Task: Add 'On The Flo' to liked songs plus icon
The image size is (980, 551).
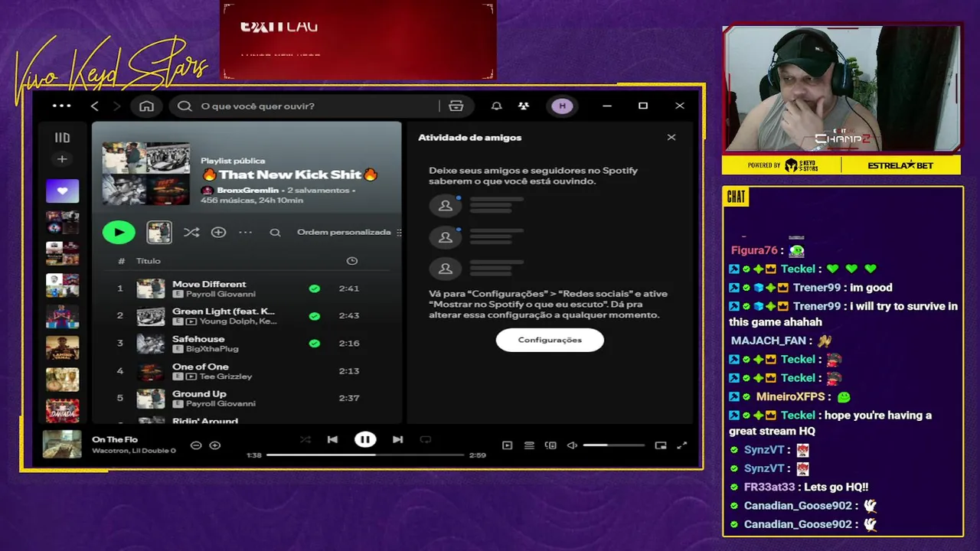Action: point(215,445)
